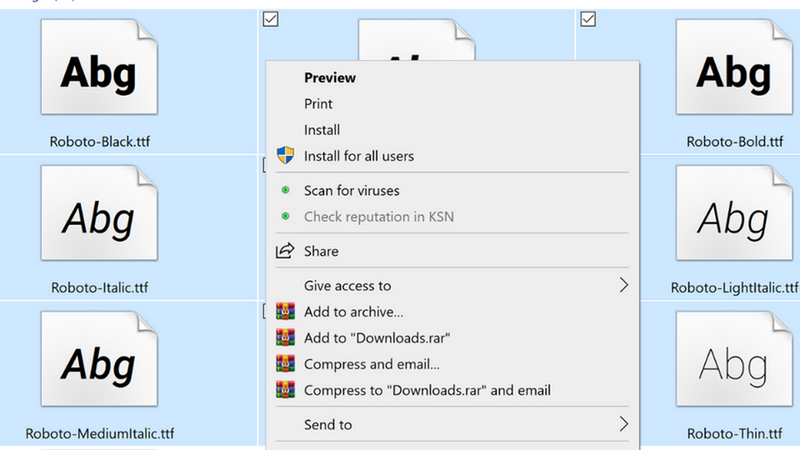The height and width of the screenshot is (450, 800).
Task: Uncheck the checkbox on the top middle font file
Action: 270,19
